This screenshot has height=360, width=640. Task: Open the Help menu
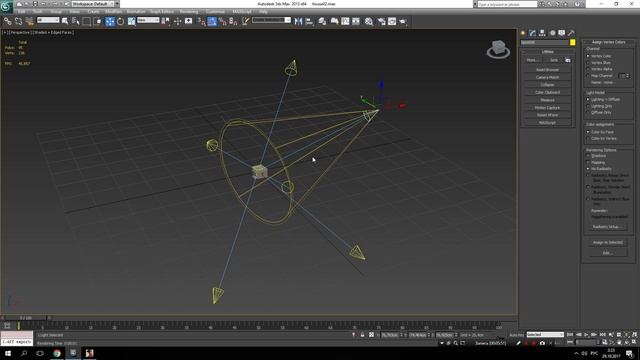tap(263, 11)
